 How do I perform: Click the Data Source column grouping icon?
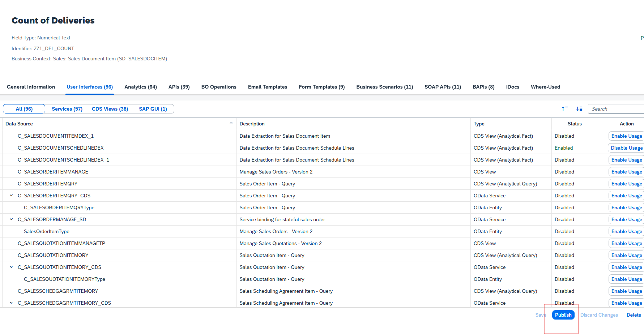(231, 124)
